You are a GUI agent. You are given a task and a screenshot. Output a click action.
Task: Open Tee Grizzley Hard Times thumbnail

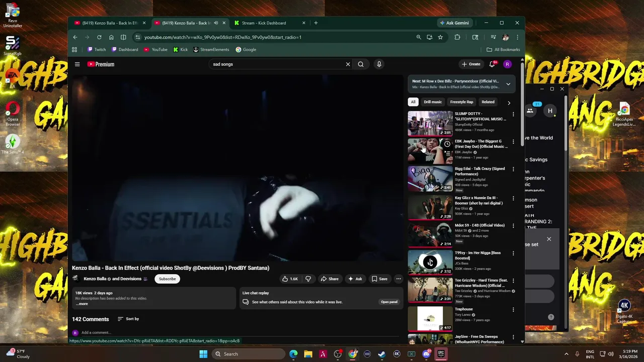(x=430, y=290)
